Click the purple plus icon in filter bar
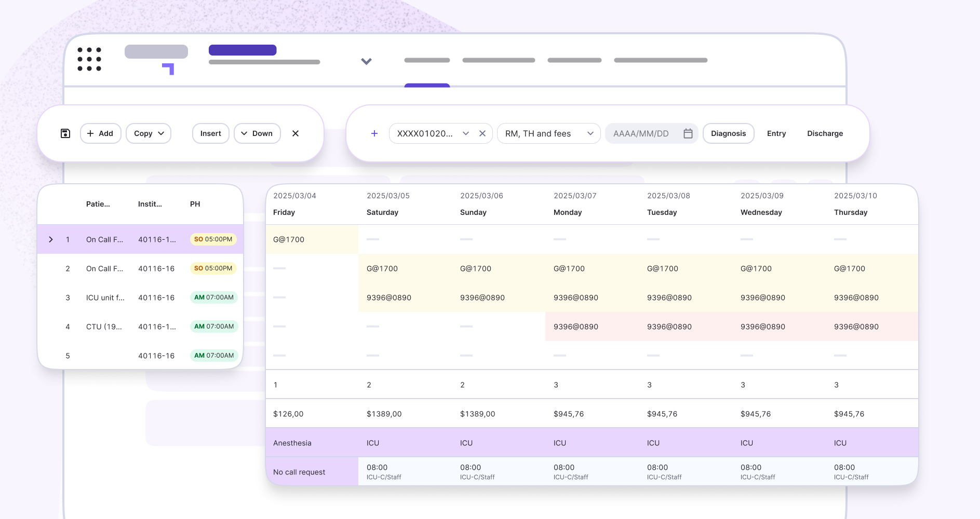980x519 pixels. pos(374,133)
